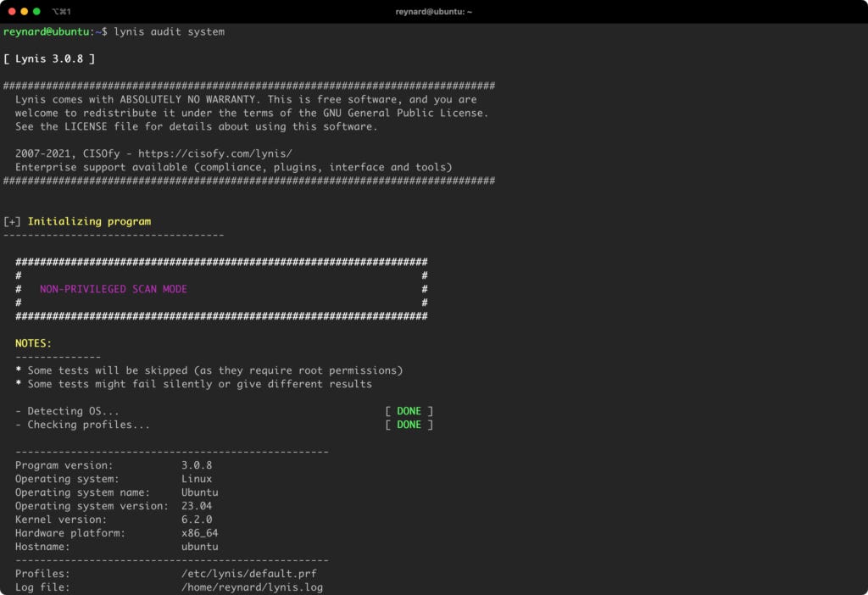Click the DONE status beside Detecting OS
This screenshot has height=595, width=868.
pos(409,411)
